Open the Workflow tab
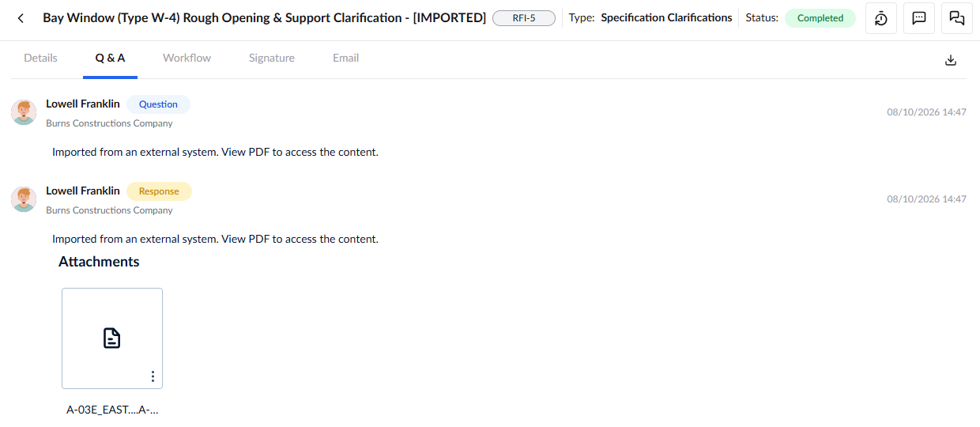The width and height of the screenshot is (980, 427). (x=187, y=58)
